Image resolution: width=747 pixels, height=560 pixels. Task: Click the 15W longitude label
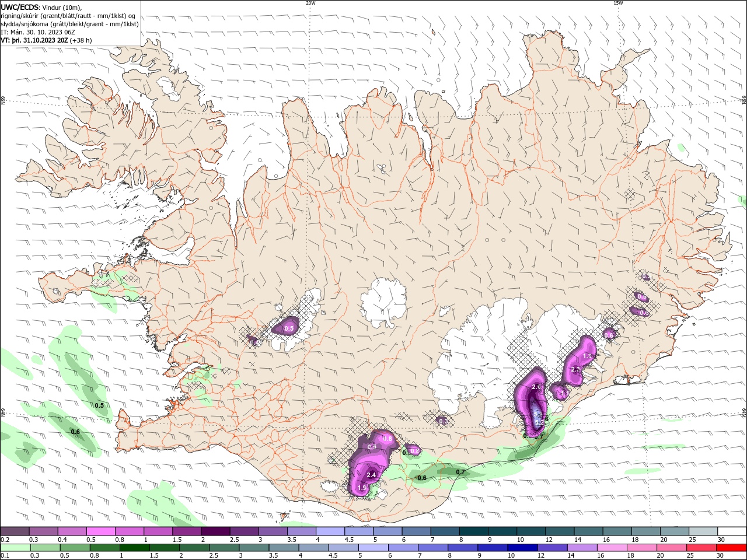coord(617,3)
